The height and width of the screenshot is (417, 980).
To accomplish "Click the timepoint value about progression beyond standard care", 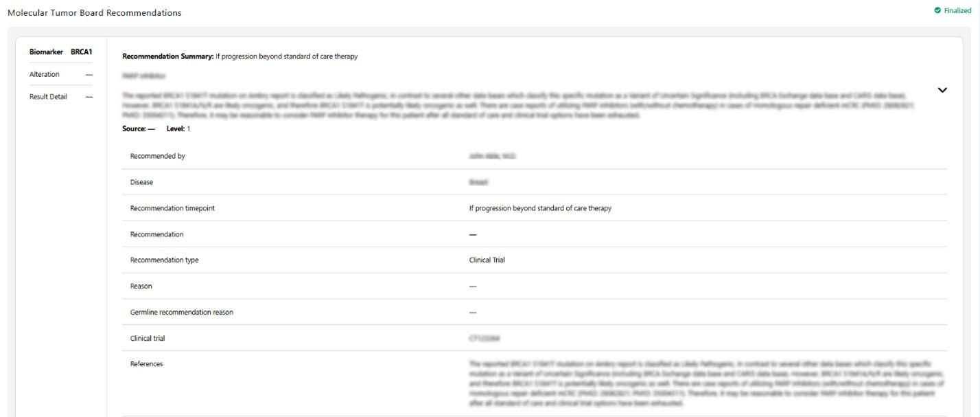I will [x=540, y=208].
